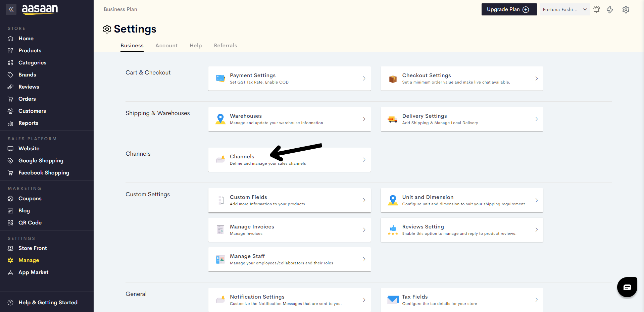644x312 pixels.
Task: Switch to the Help tab
Action: pyautogui.click(x=196, y=46)
